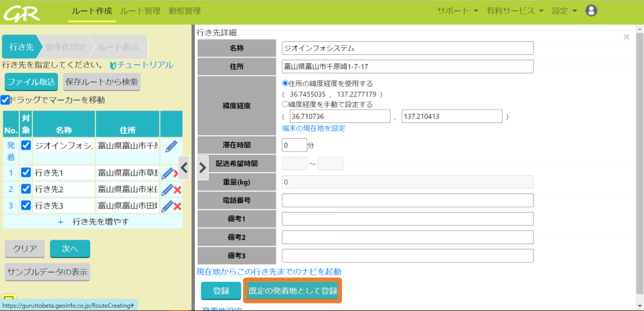Select 緯度経度を手動で設定する radio option

pyautogui.click(x=285, y=104)
